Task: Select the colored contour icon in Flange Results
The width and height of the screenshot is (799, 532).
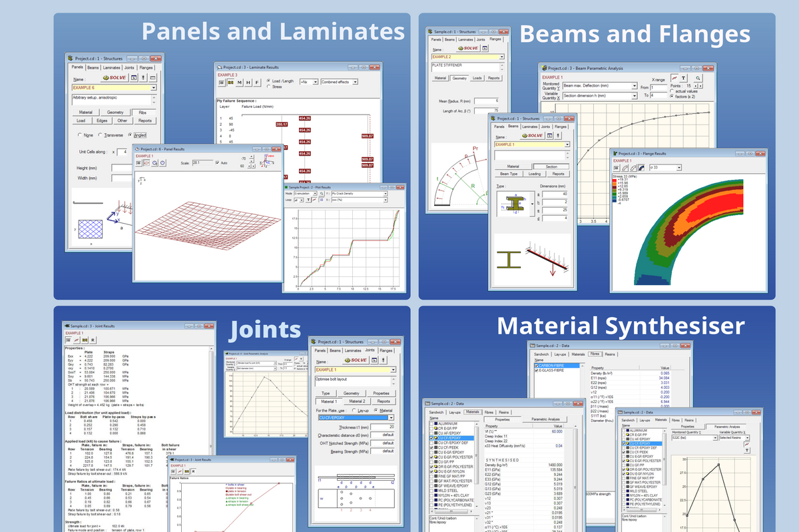Action: [641, 168]
